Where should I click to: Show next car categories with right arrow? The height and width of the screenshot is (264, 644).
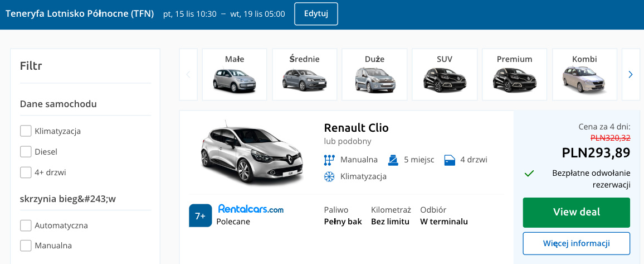coord(631,74)
